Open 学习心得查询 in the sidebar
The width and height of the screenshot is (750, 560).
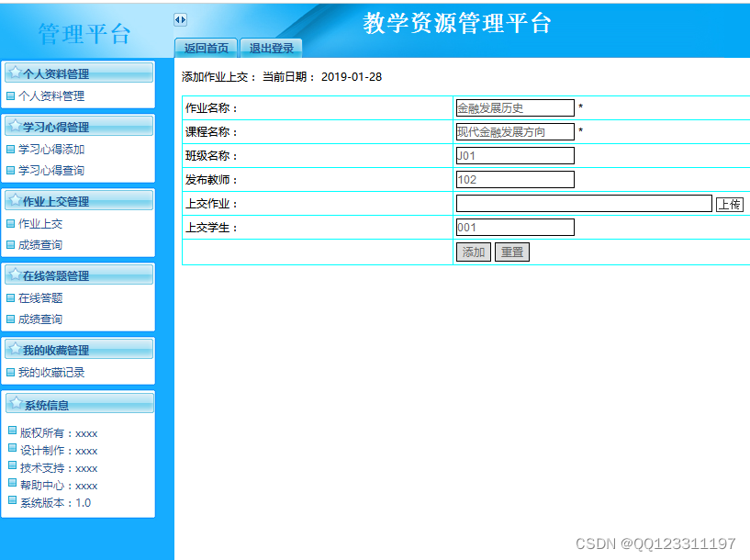tap(51, 170)
